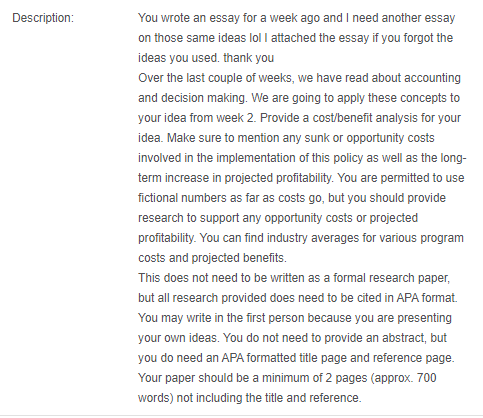
Task: Click the final line 'not including the title'
Action: [x=250, y=398]
